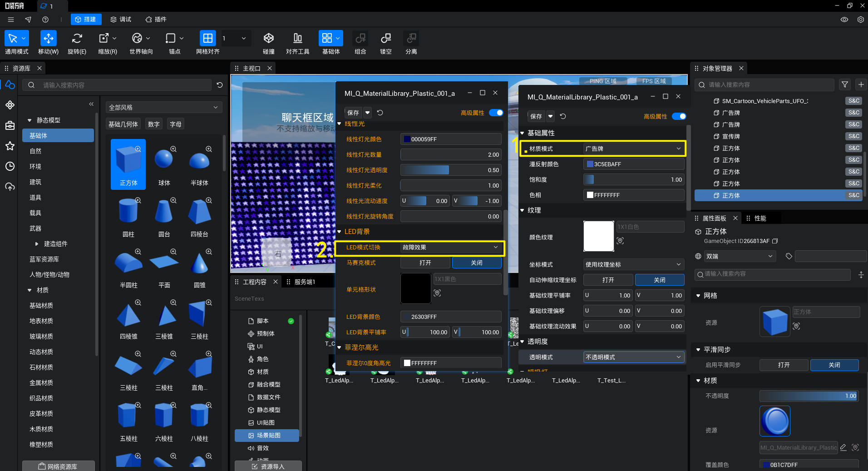Reset icon in the left material window
This screenshot has height=471, width=868.
pyautogui.click(x=380, y=113)
